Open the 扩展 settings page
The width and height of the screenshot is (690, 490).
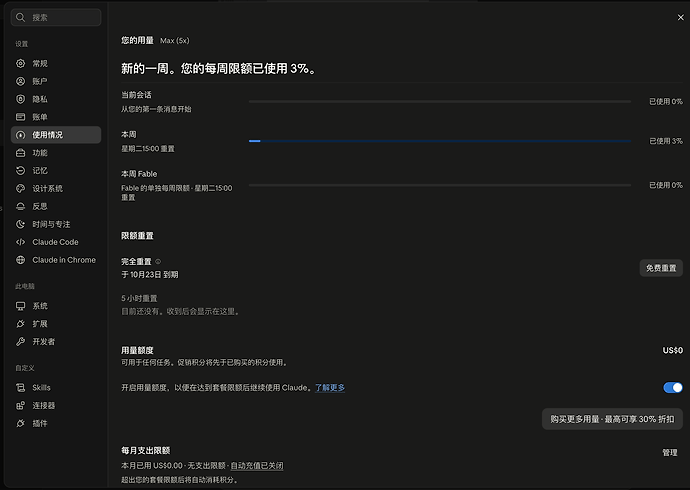point(56,324)
